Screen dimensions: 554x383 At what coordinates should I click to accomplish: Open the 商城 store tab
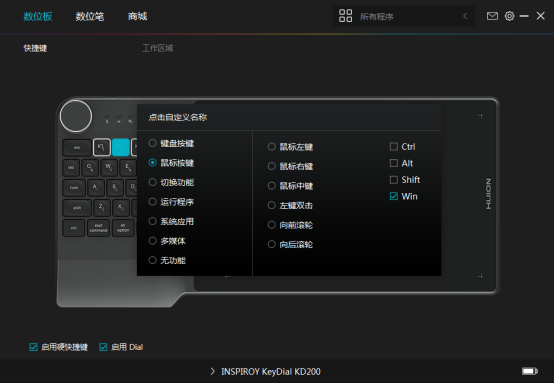[137, 16]
